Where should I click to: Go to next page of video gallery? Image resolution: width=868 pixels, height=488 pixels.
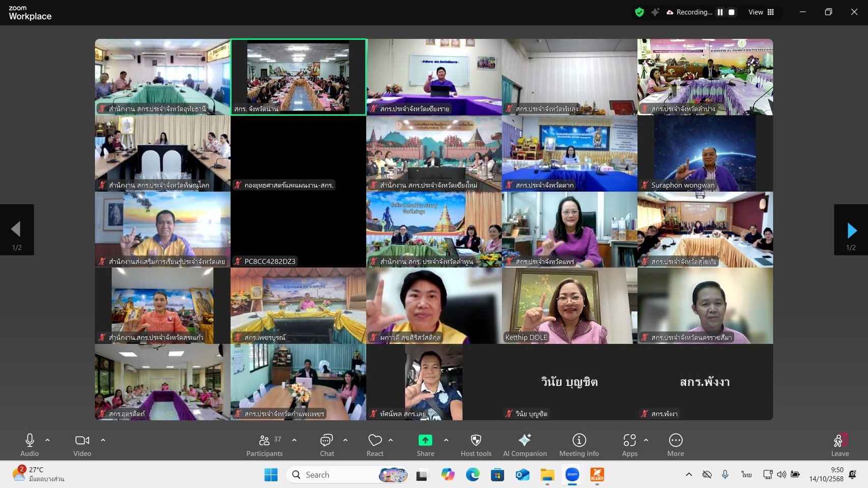(x=851, y=230)
